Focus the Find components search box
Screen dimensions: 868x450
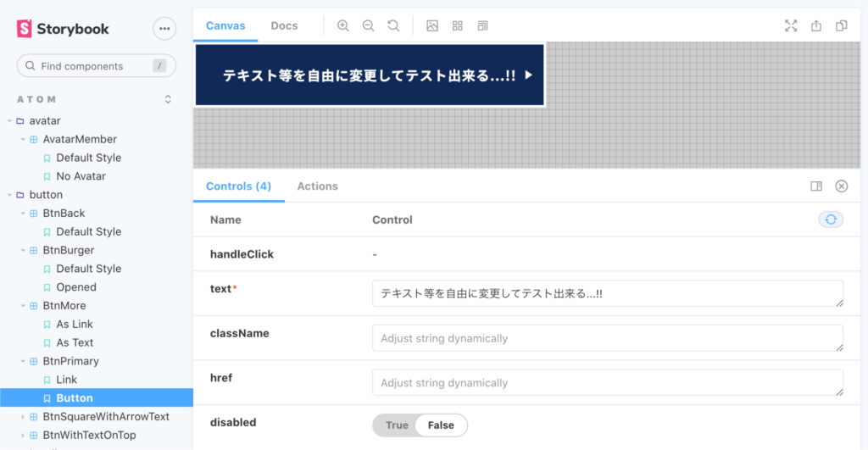coord(97,66)
